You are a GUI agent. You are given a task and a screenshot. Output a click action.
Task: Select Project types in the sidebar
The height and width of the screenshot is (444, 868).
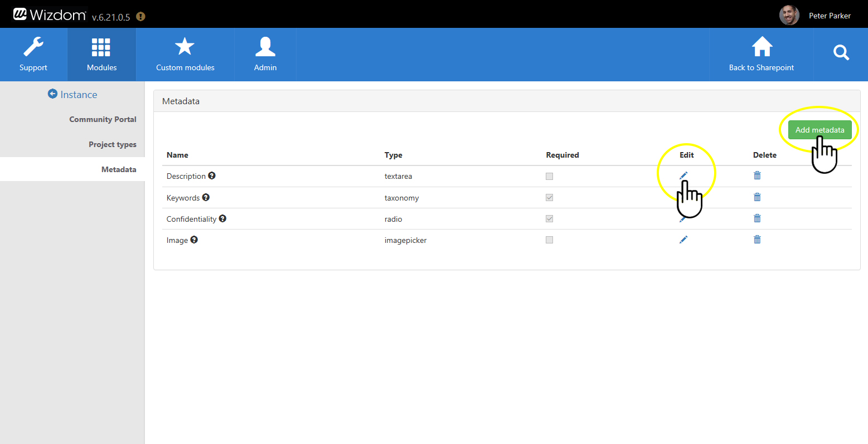click(x=112, y=144)
